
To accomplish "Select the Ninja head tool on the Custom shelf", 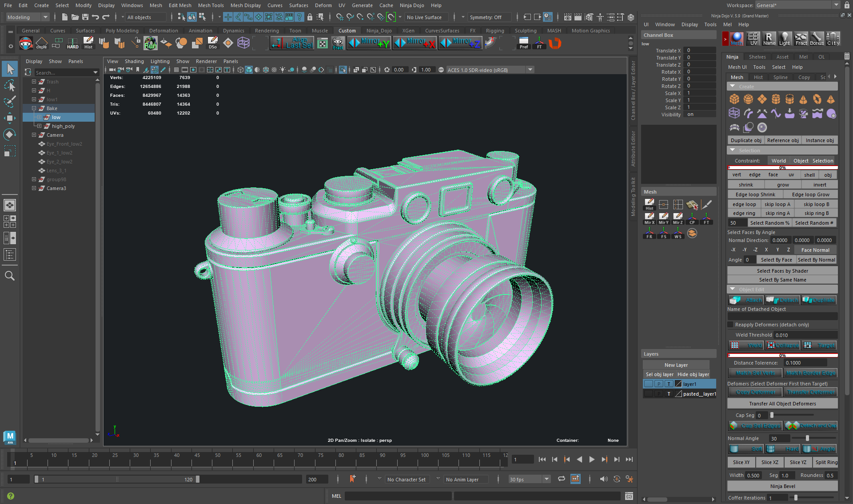I will point(25,43).
